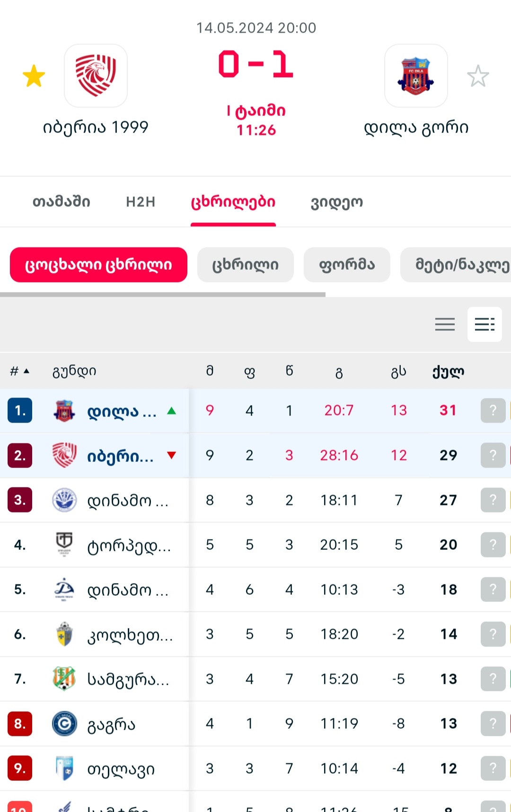This screenshot has width=511, height=812.
Task: Sort standings by ქულ points column
Action: [448, 372]
